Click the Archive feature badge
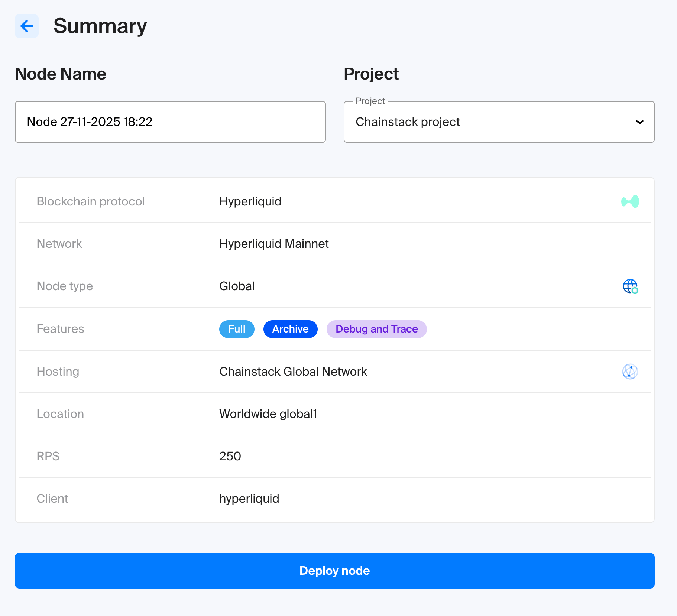Image resolution: width=677 pixels, height=616 pixels. [290, 329]
